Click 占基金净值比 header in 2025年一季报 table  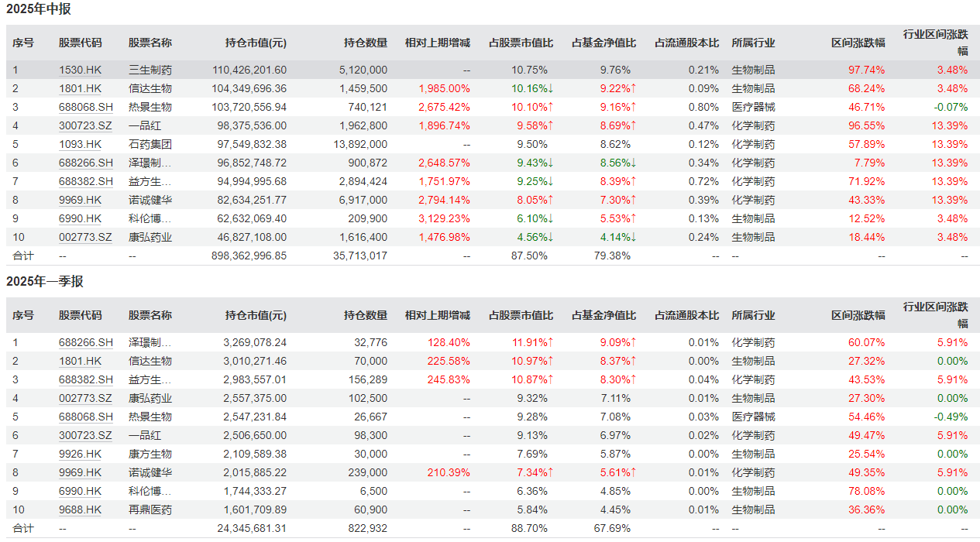(x=603, y=315)
